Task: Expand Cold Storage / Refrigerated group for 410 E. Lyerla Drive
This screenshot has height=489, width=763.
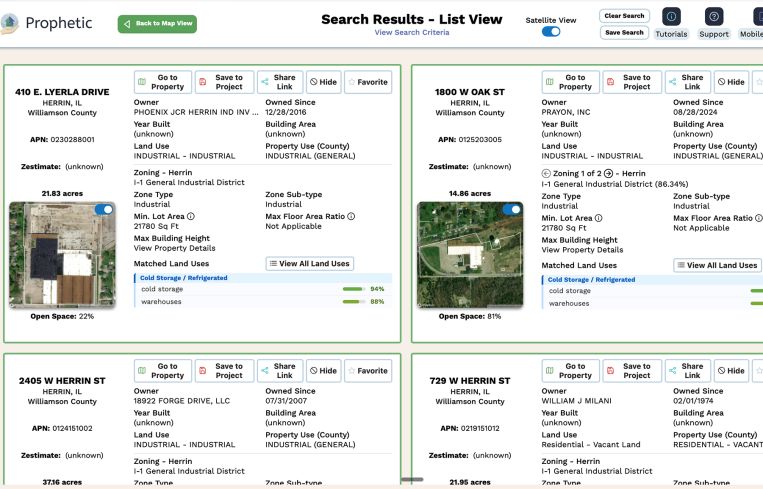Action: pyautogui.click(x=263, y=278)
